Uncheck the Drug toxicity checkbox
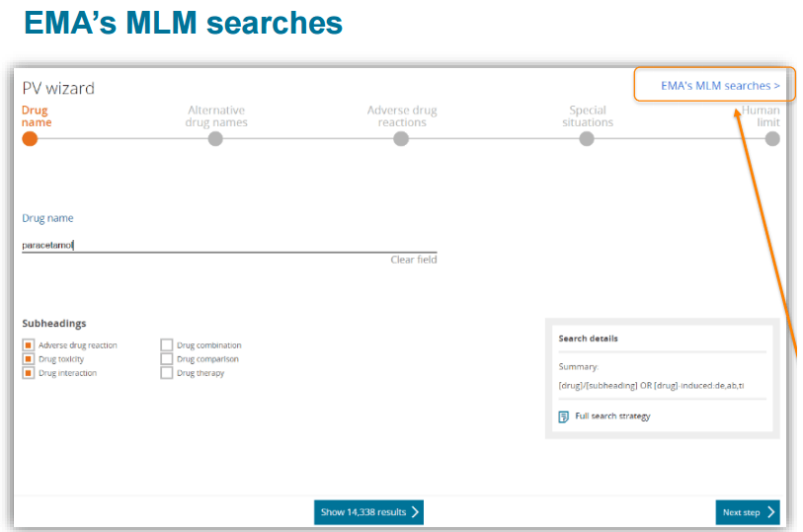Image resolution: width=803 pixels, height=532 pixels. [x=29, y=359]
